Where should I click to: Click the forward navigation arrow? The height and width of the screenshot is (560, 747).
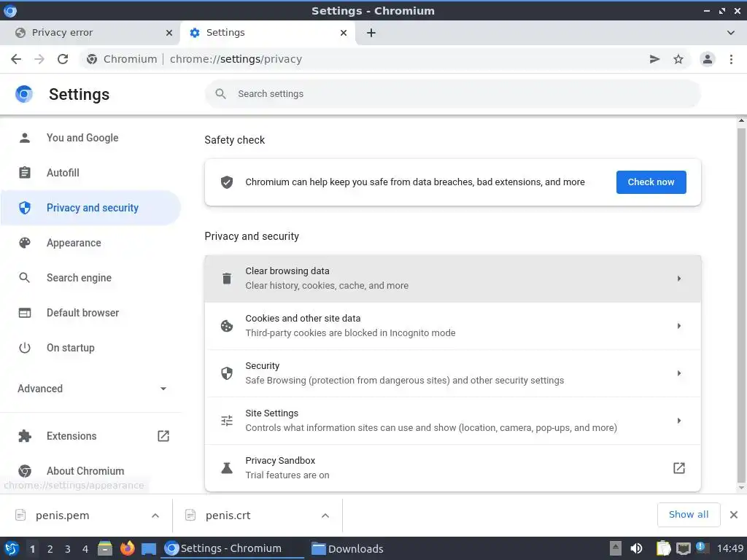39,59
